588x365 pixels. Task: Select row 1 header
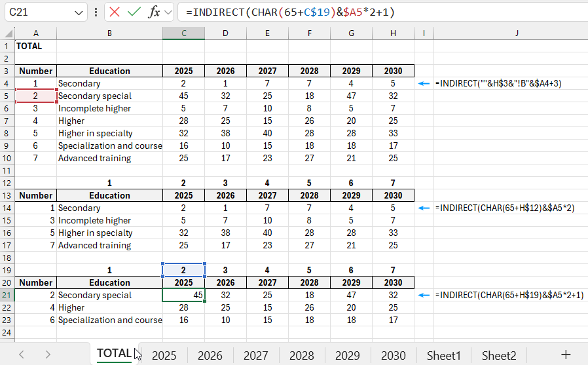pos(7,46)
